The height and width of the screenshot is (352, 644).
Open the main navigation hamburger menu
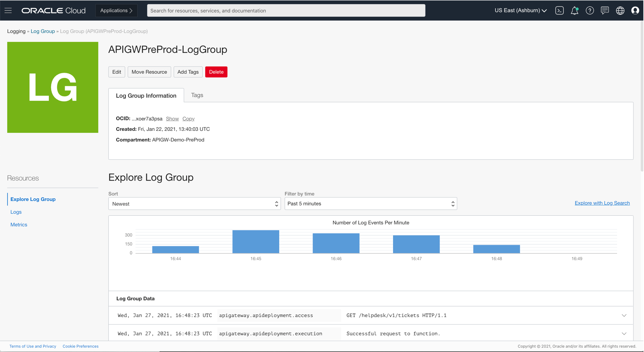click(x=8, y=10)
